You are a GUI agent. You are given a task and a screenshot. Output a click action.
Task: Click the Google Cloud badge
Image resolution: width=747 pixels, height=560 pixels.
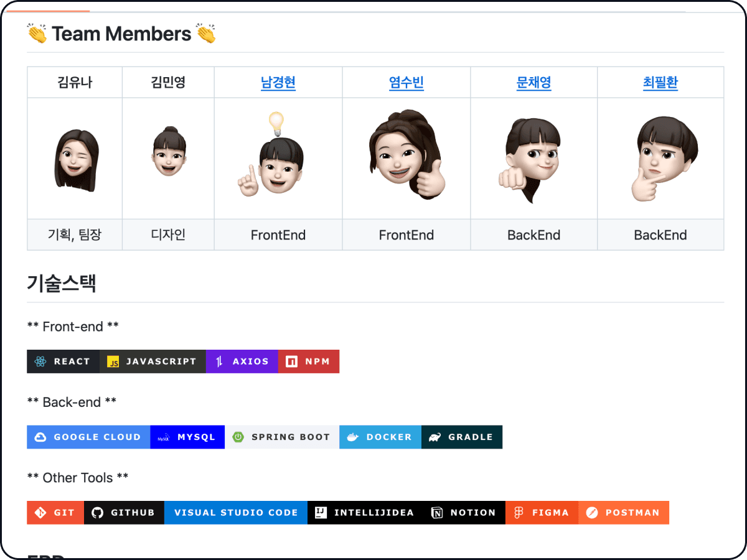tap(89, 437)
